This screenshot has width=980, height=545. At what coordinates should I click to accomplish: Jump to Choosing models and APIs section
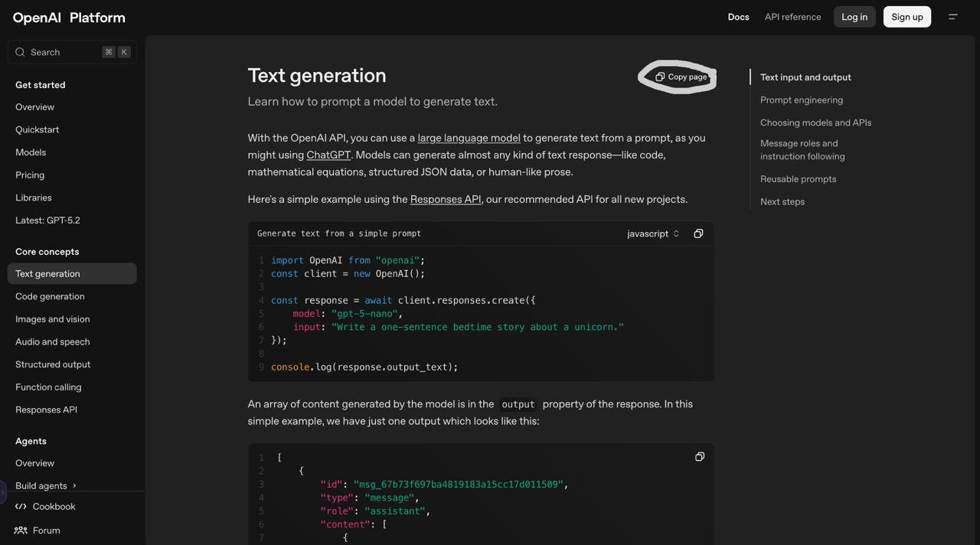point(815,122)
